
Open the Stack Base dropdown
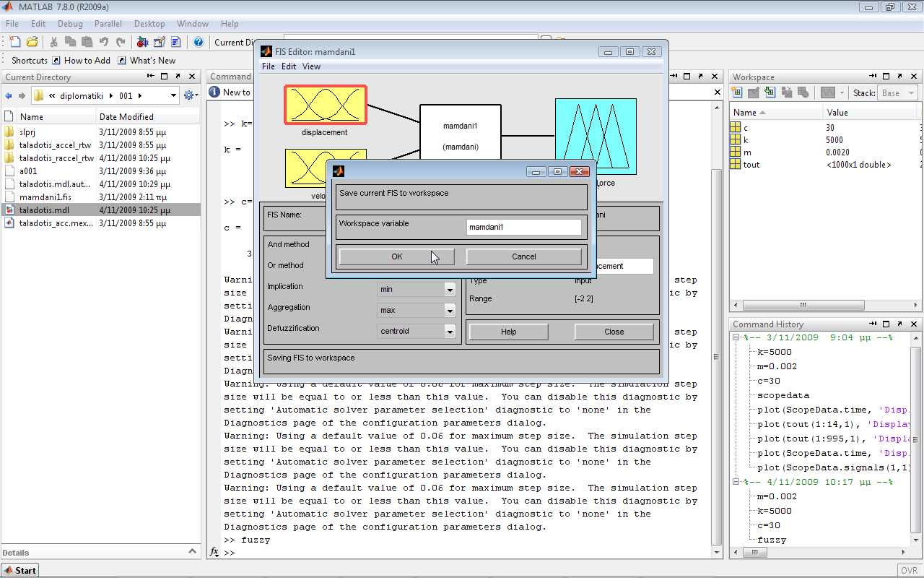click(897, 92)
